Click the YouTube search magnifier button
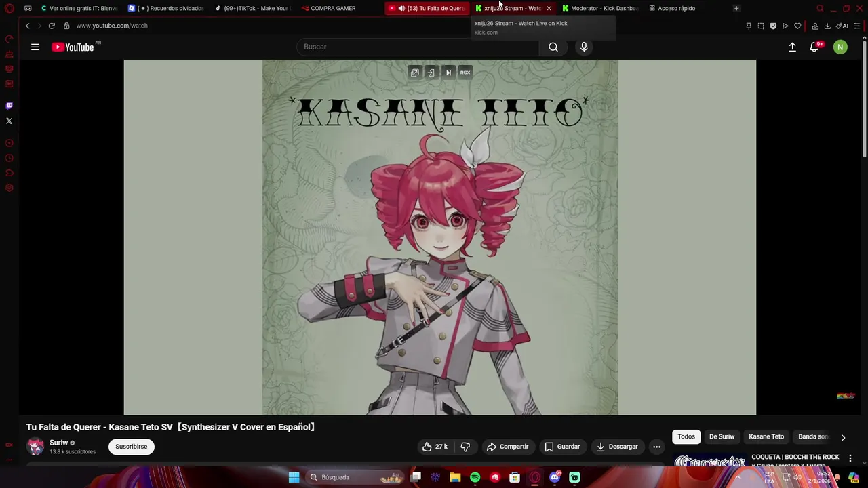868x488 pixels. tap(553, 47)
